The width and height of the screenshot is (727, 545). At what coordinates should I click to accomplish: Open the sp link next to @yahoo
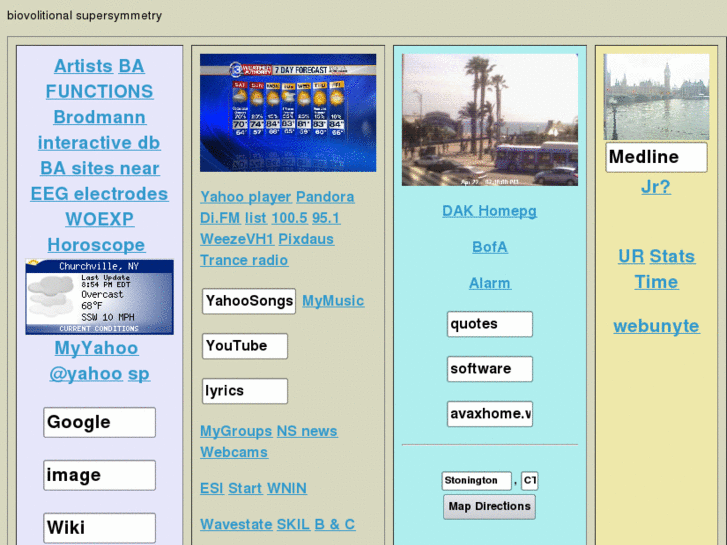[x=139, y=373]
